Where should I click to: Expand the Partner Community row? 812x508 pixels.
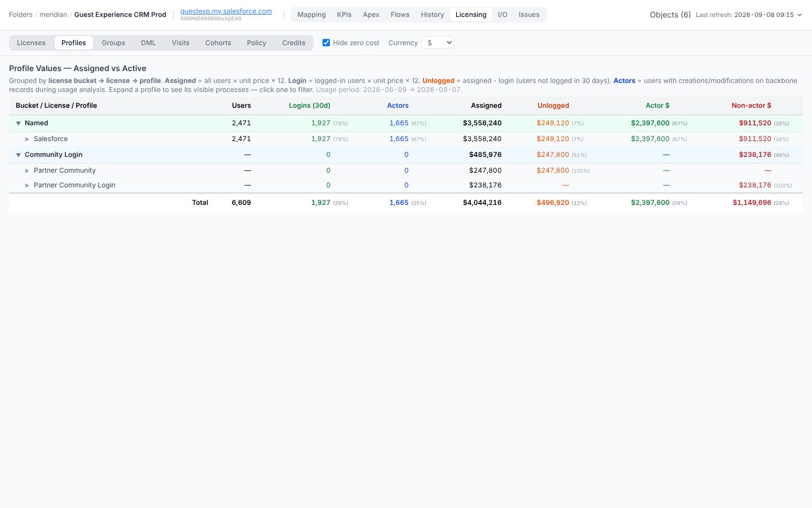(27, 170)
